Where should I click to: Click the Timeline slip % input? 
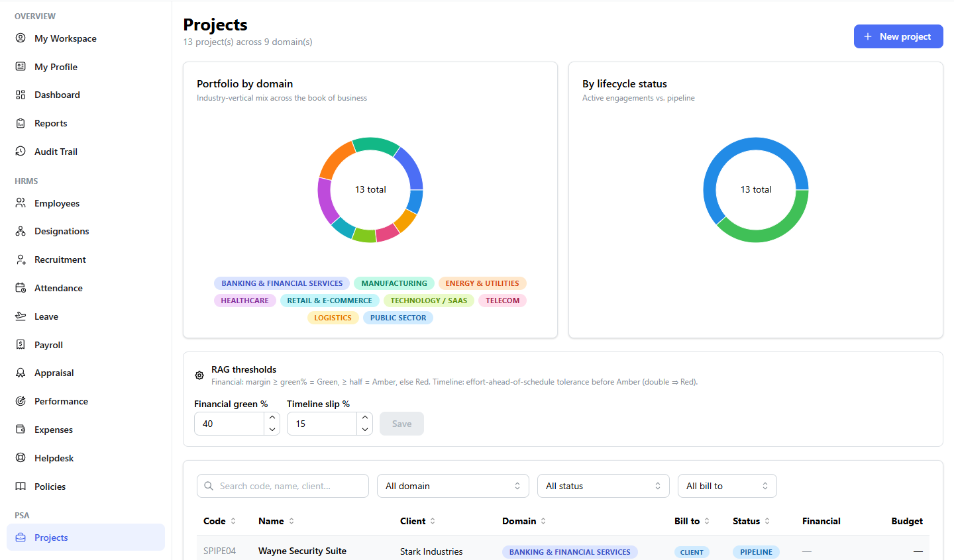pos(322,424)
